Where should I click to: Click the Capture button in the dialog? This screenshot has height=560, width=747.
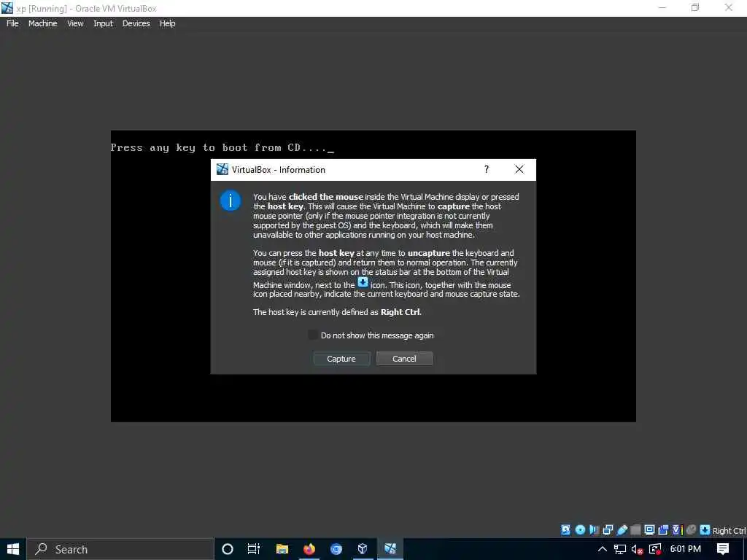point(341,359)
